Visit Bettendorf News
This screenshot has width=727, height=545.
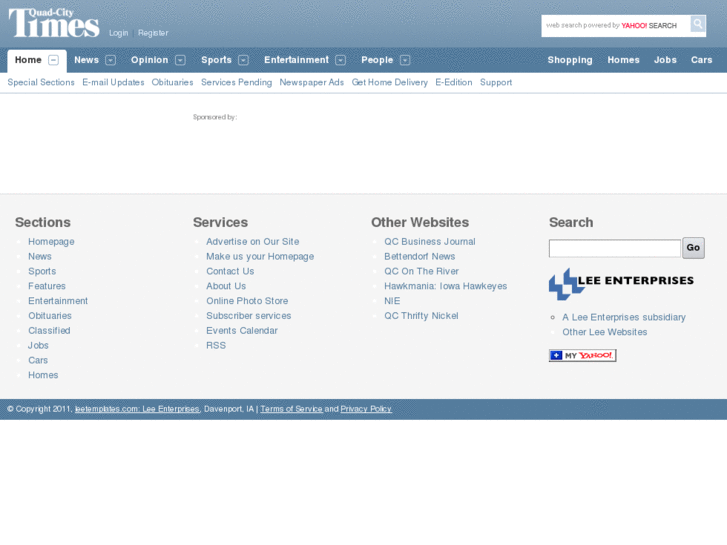click(420, 256)
